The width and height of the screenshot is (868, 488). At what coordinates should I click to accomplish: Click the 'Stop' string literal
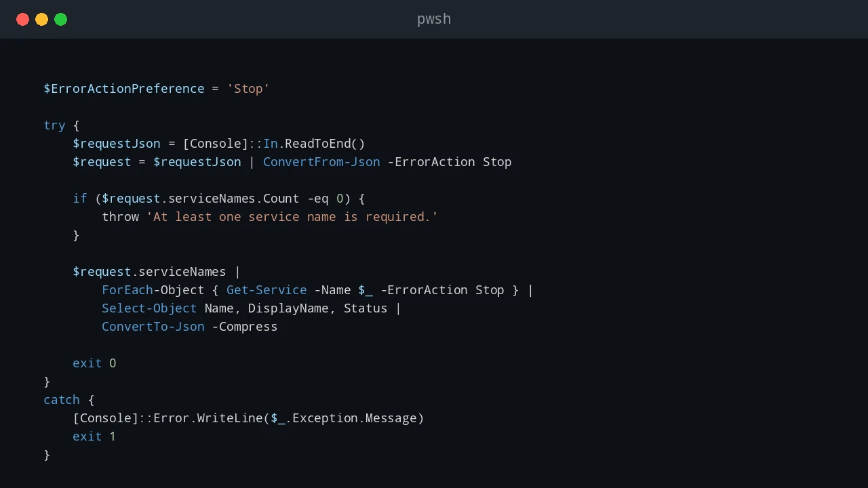tap(248, 89)
